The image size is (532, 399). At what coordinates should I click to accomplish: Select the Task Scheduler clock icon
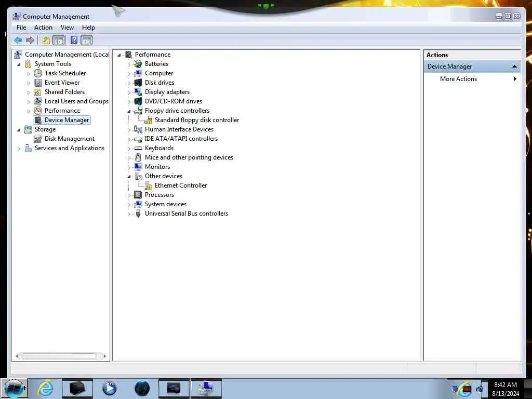(38, 73)
